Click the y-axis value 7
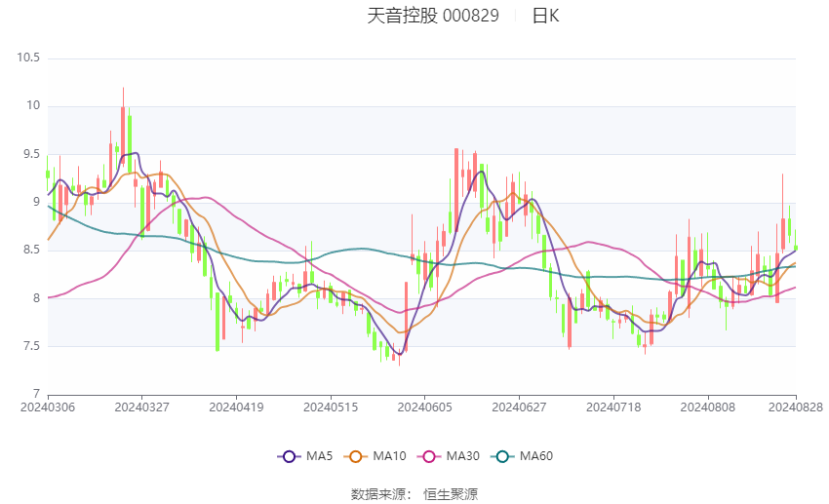The width and height of the screenshot is (829, 504). 36,394
